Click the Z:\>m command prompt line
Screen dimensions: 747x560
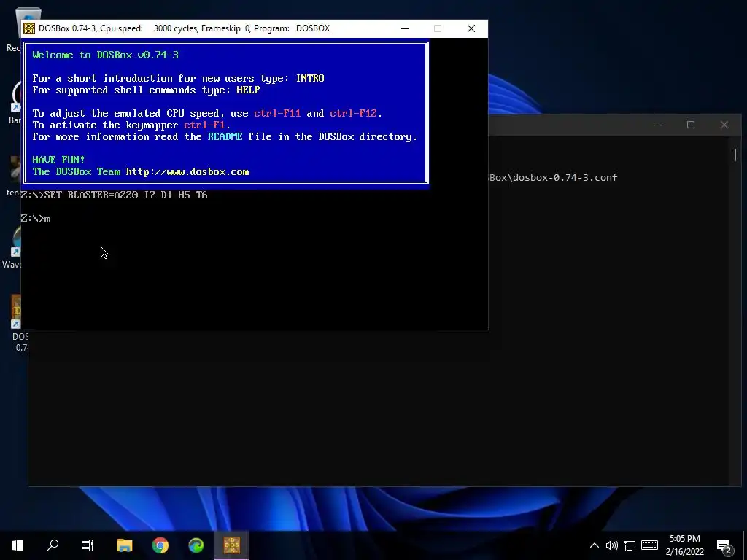click(36, 219)
